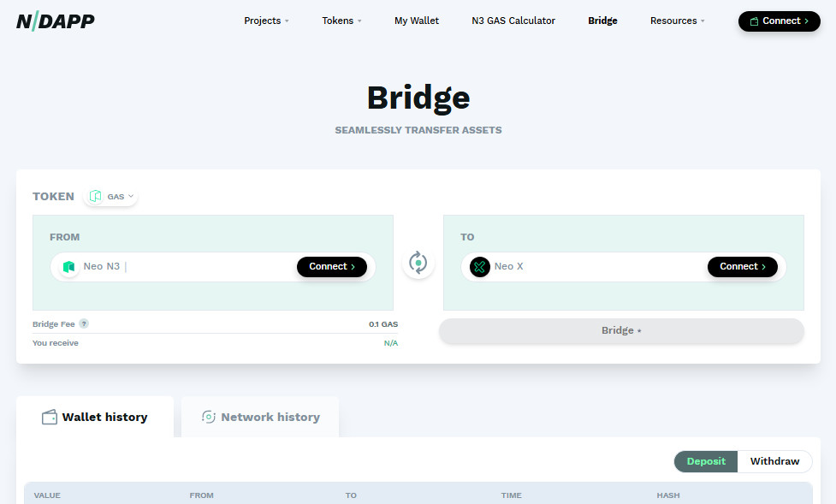Go to My Wallet page
This screenshot has width=836, height=504.
pos(417,21)
